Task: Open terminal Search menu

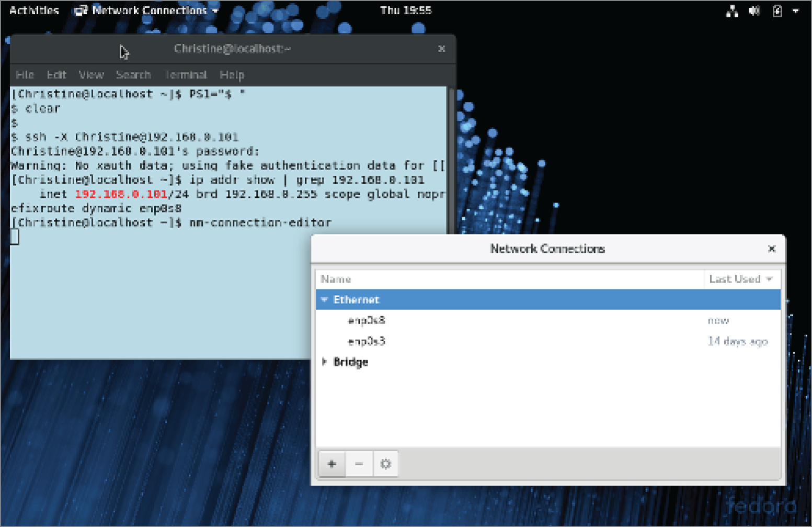Action: pyautogui.click(x=133, y=75)
